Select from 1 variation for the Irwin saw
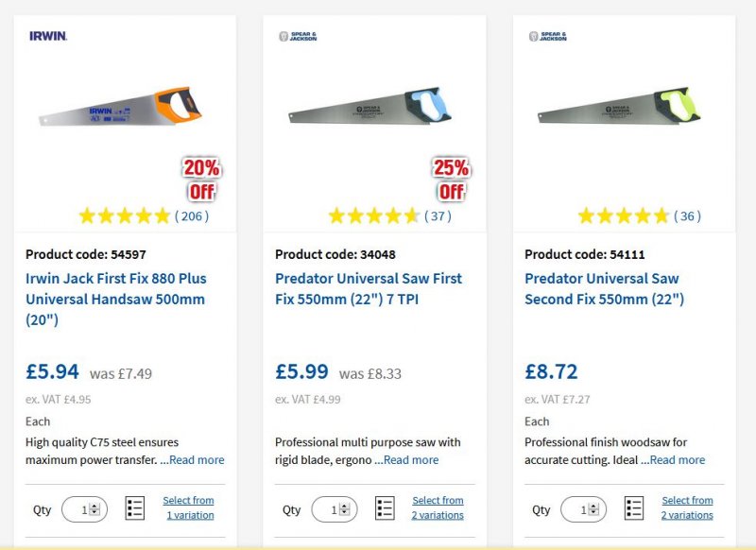 click(x=189, y=508)
